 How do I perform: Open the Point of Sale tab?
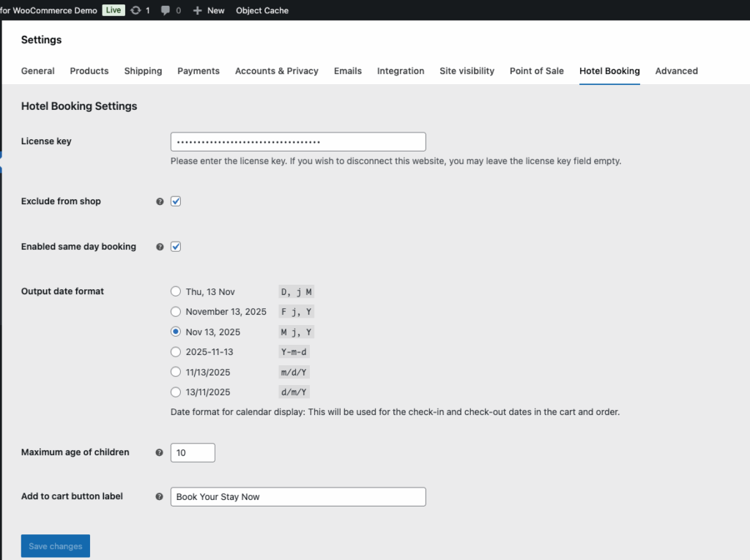pos(536,71)
